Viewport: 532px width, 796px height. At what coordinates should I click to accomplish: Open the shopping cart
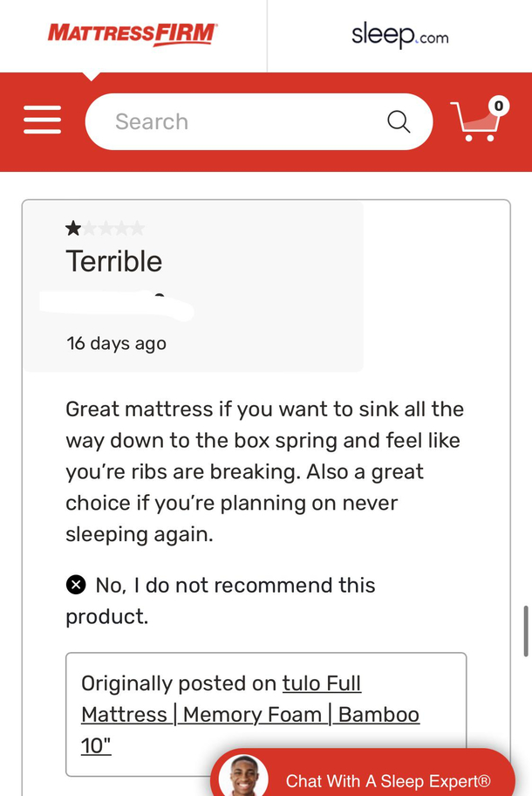click(x=477, y=120)
